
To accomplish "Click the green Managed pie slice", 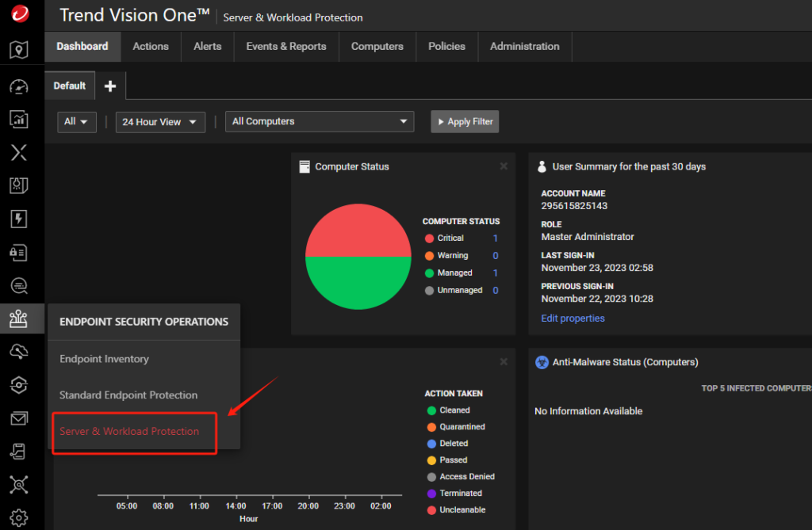I will (358, 283).
